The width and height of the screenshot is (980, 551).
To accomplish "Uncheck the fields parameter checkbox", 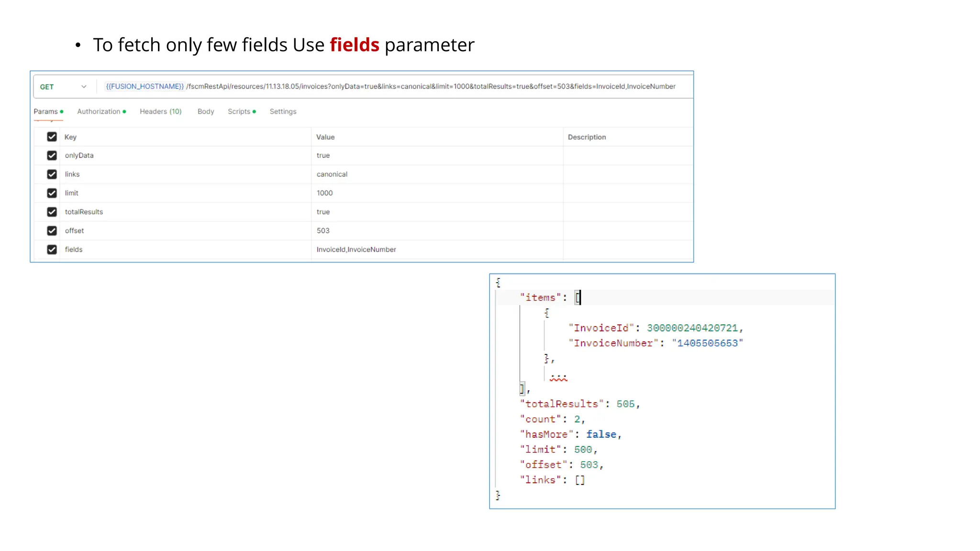I will click(52, 250).
